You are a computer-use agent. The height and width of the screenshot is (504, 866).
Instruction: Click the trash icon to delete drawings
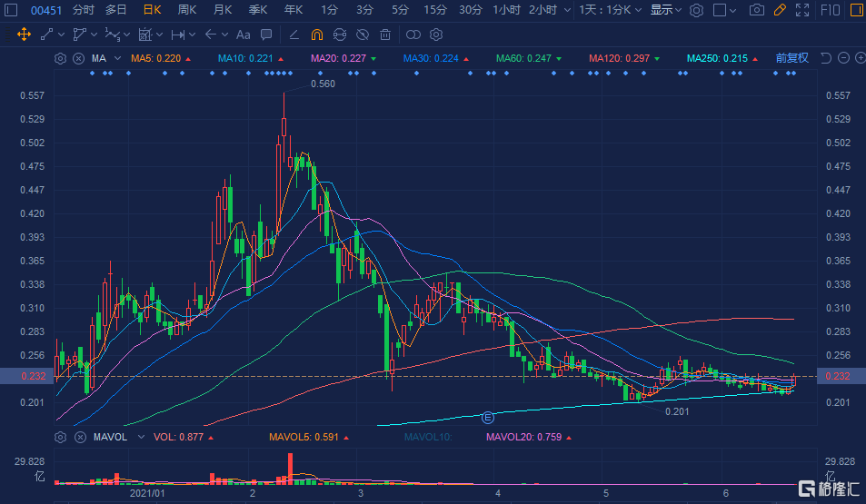pos(385,35)
